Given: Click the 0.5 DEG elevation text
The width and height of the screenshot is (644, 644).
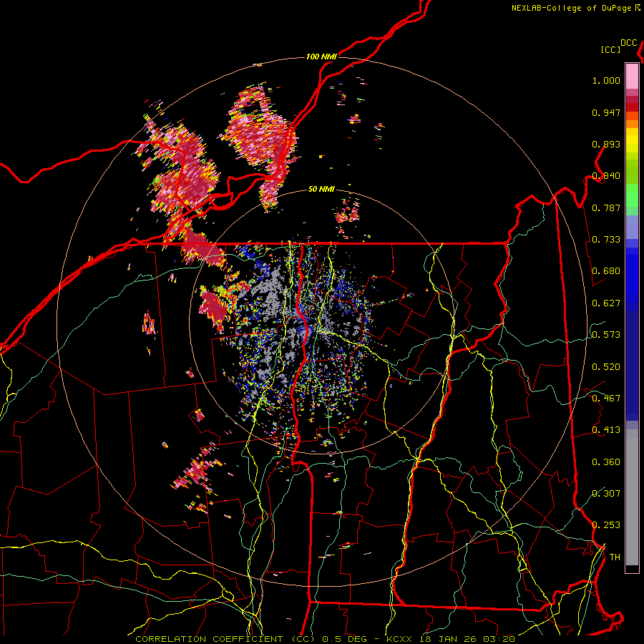Looking at the screenshot, I should 344,639.
